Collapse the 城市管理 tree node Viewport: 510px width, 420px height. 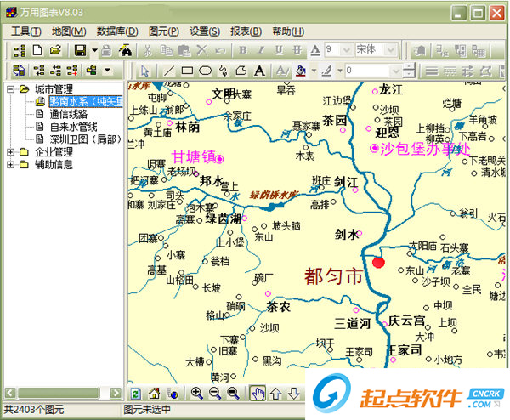(x=10, y=89)
